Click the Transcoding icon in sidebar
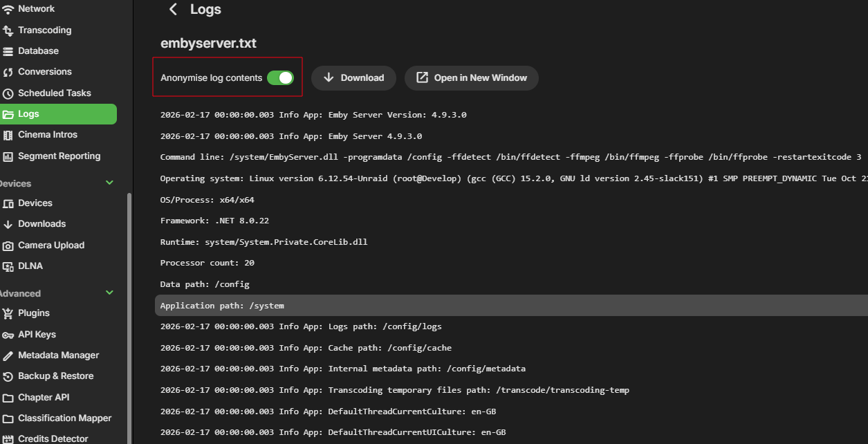Screen dimensions: 868x444 coord(8,30)
